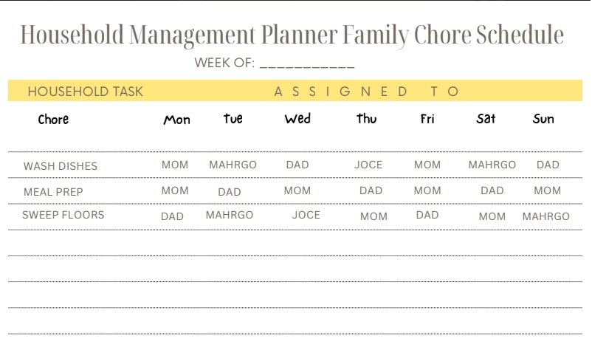This screenshot has width=592, height=364.
Task: Select the WASH DISHES row label
Action: pyautogui.click(x=61, y=166)
